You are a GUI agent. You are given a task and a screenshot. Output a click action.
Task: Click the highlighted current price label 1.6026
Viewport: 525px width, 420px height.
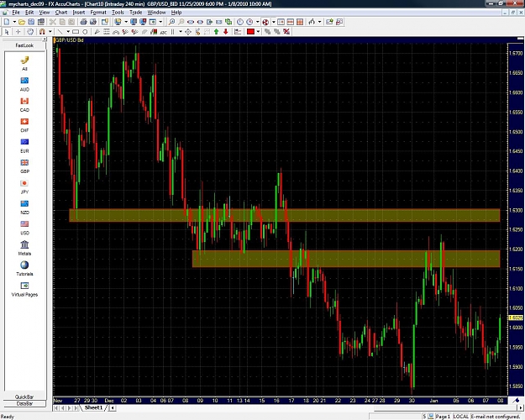[516, 318]
